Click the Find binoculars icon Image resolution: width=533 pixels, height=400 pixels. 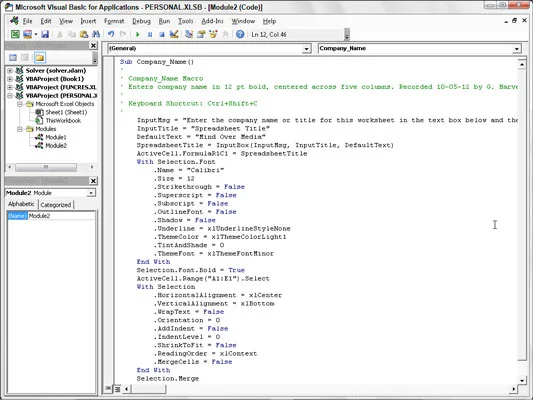click(x=96, y=34)
